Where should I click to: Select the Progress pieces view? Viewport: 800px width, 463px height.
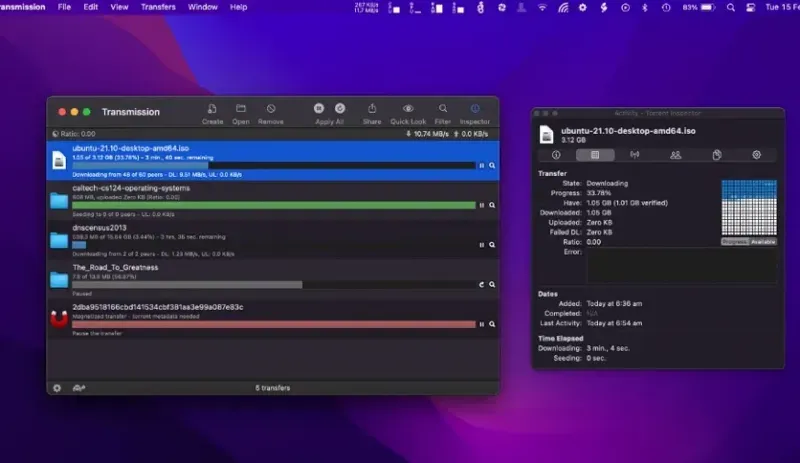[x=735, y=241]
